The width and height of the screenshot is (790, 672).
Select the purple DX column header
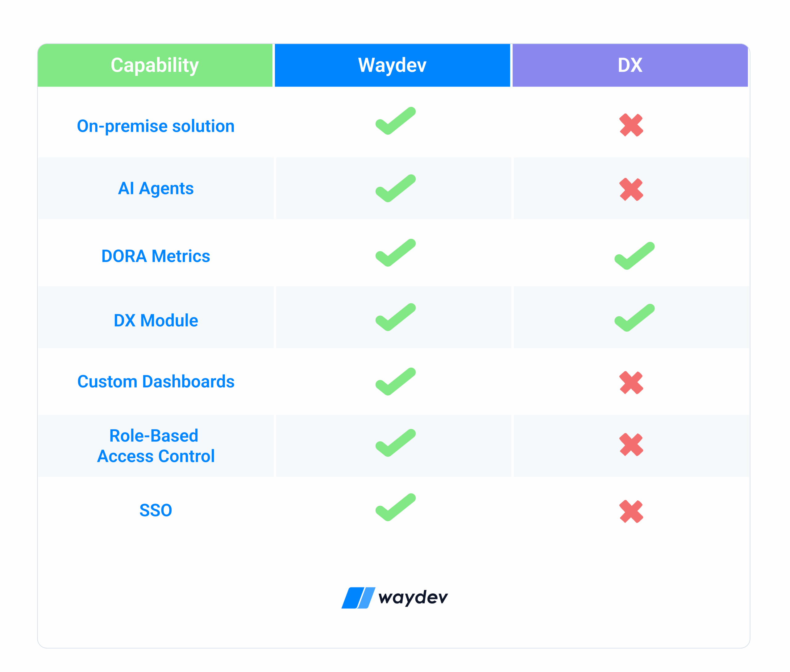pyautogui.click(x=630, y=65)
